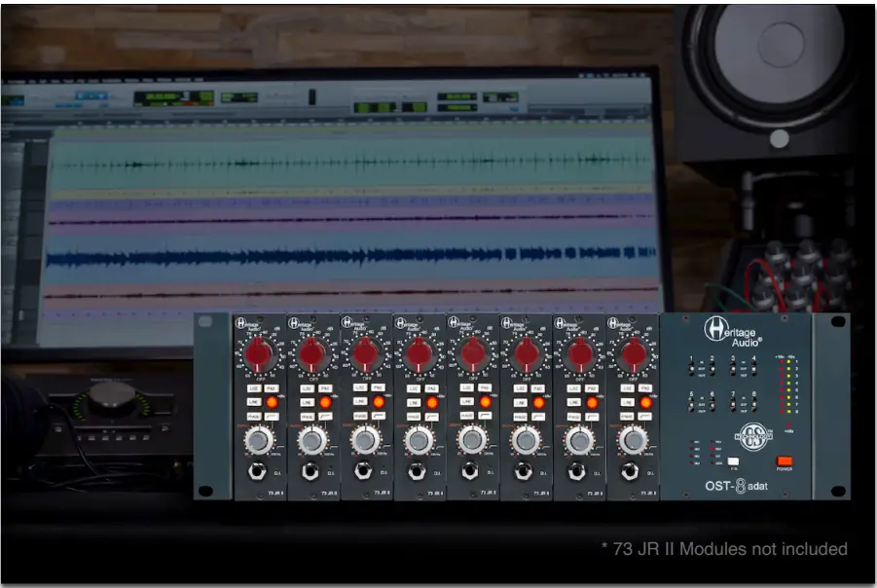The width and height of the screenshot is (877, 588).
Task: Click the D.I. input jack on the first module
Action: click(257, 471)
